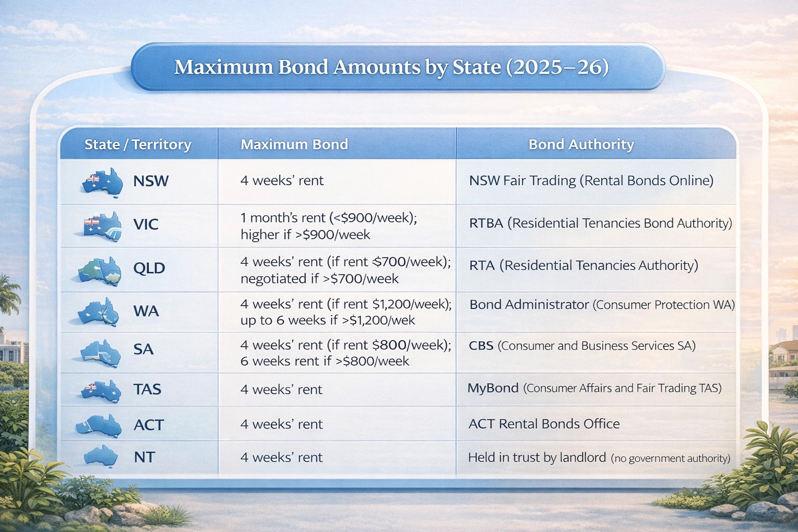
Task: Click the SA Australia map icon
Action: (x=101, y=353)
